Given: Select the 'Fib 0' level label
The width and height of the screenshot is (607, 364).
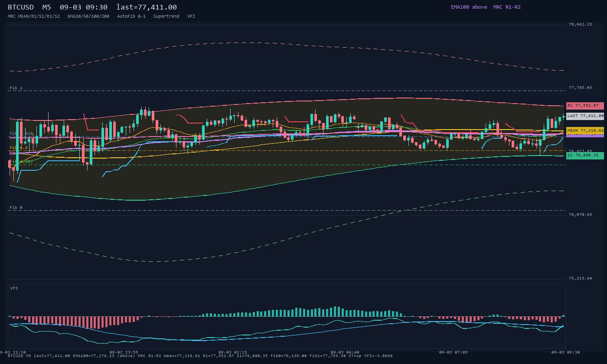Looking at the screenshot, I should 16,208.
